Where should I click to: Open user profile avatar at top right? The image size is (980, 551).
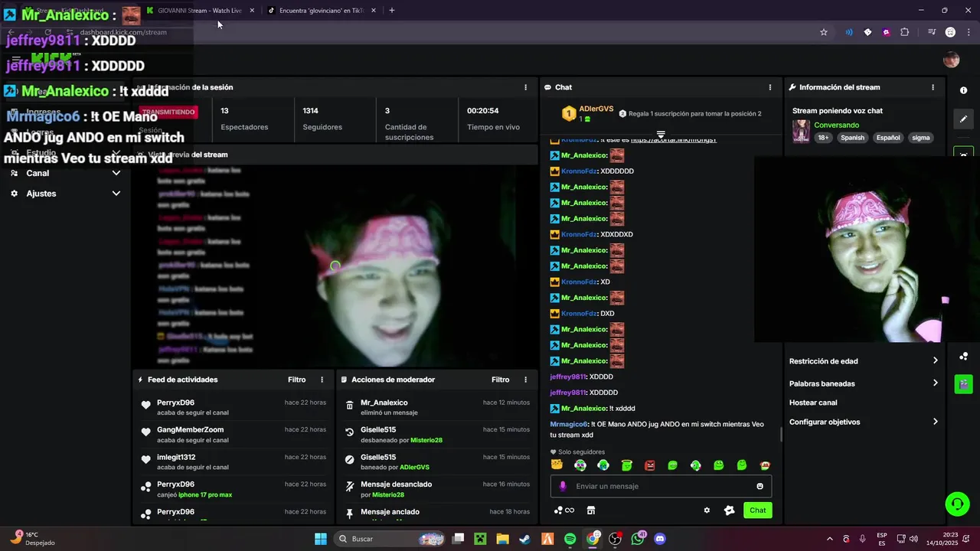951,60
